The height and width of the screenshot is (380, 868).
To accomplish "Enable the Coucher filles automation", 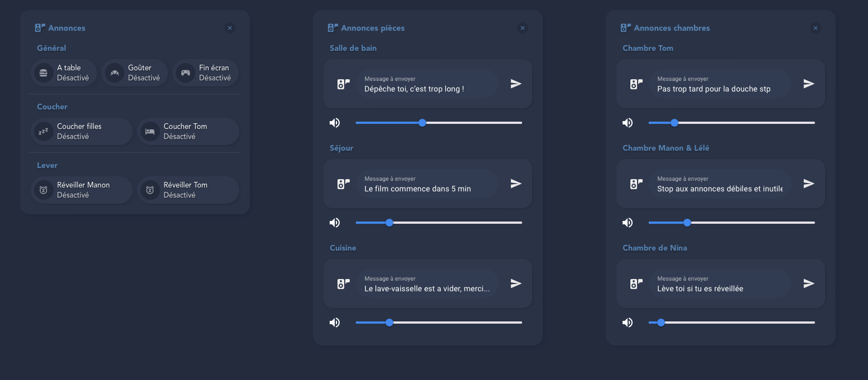I will [82, 131].
